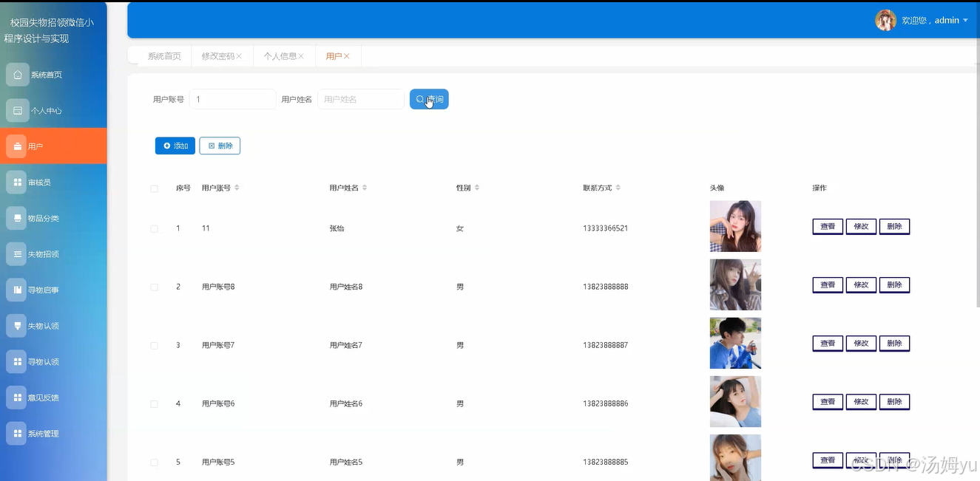Click the admin avatar in header
Image resolution: width=980 pixels, height=481 pixels.
pyautogui.click(x=885, y=21)
